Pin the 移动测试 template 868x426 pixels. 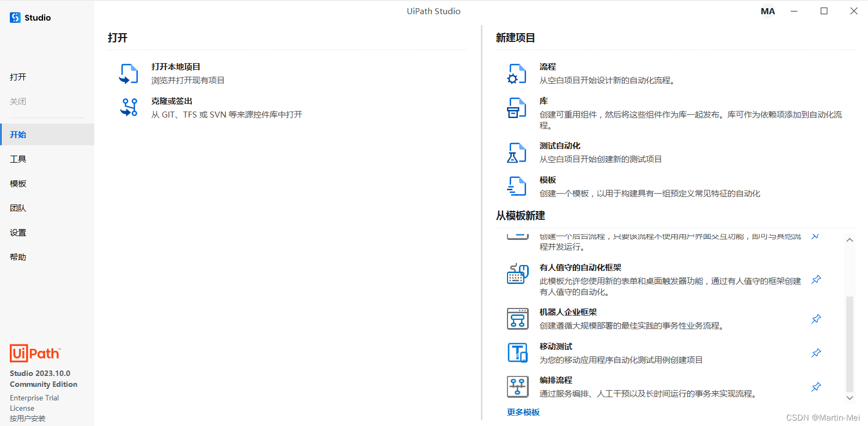coord(816,353)
